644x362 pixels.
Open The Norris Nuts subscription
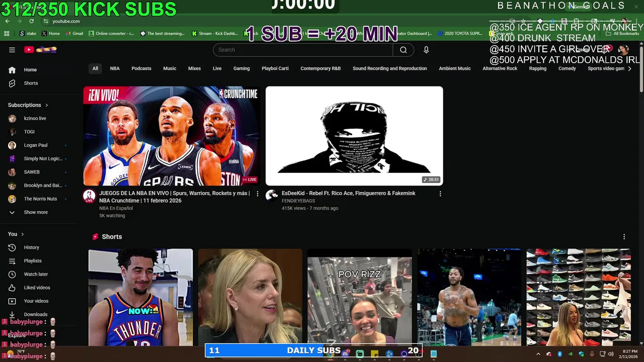pyautogui.click(x=39, y=199)
